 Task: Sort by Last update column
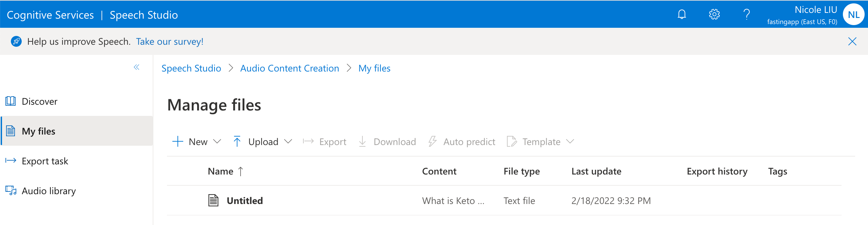596,171
